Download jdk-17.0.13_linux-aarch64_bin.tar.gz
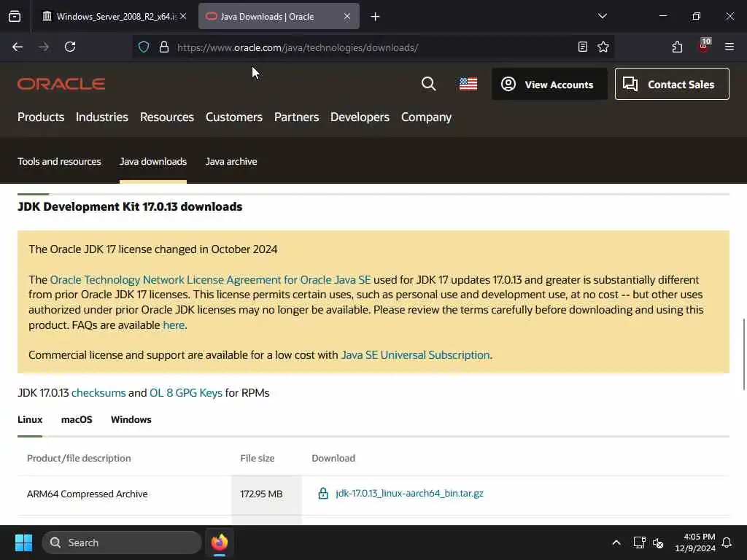Screen dimensions: 747x560 click(x=409, y=494)
